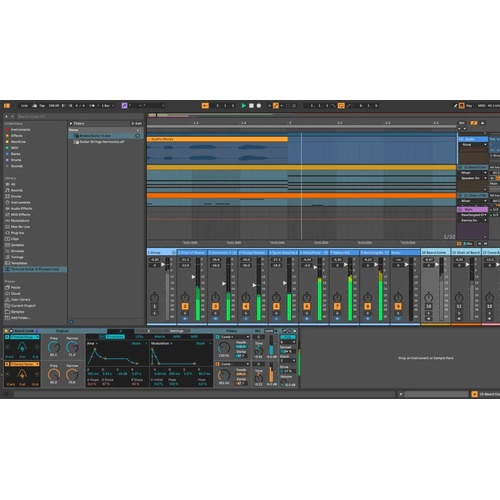Toggle the MIDI Arrangement Overdub plus icon

pos(269,106)
